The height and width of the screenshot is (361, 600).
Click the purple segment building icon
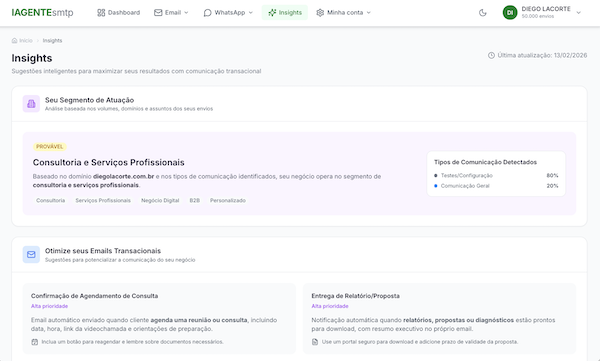pyautogui.click(x=31, y=104)
